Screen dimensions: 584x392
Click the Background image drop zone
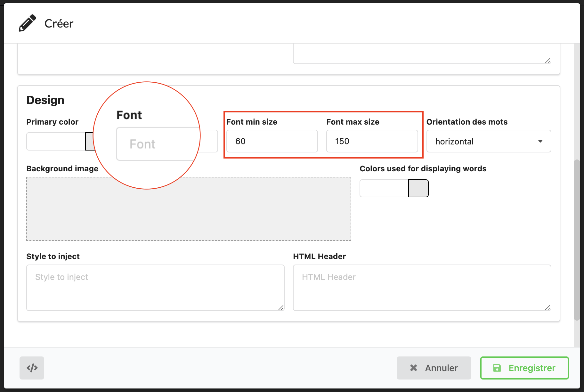click(189, 211)
